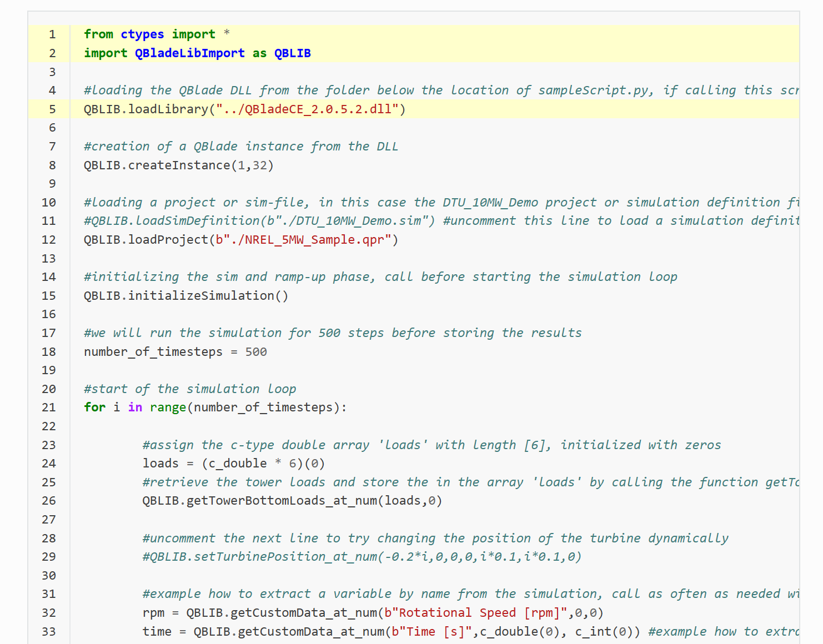This screenshot has height=644, width=823.
Task: Click the 'Time [s]' string on line 33
Action: pyautogui.click(x=431, y=632)
